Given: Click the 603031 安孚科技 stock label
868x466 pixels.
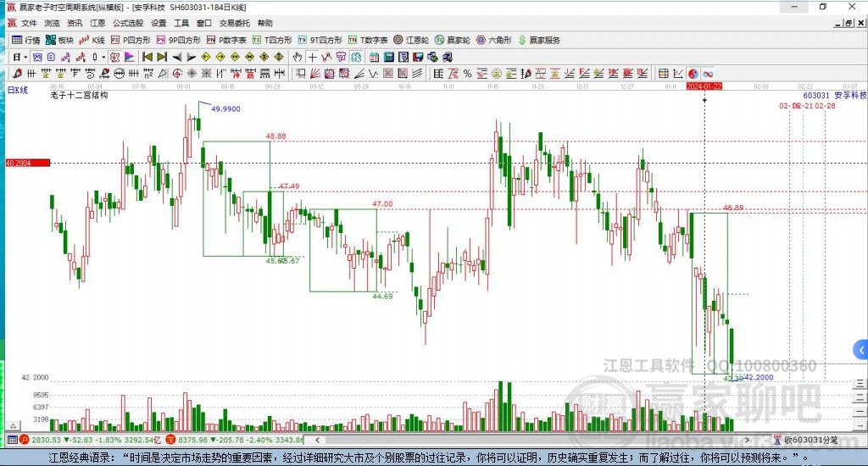Looking at the screenshot, I should (835, 95).
